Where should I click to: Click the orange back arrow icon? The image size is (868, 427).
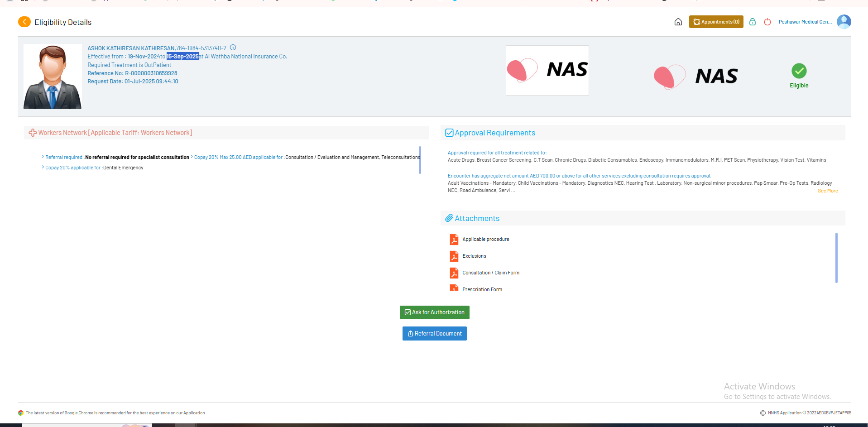click(x=24, y=22)
